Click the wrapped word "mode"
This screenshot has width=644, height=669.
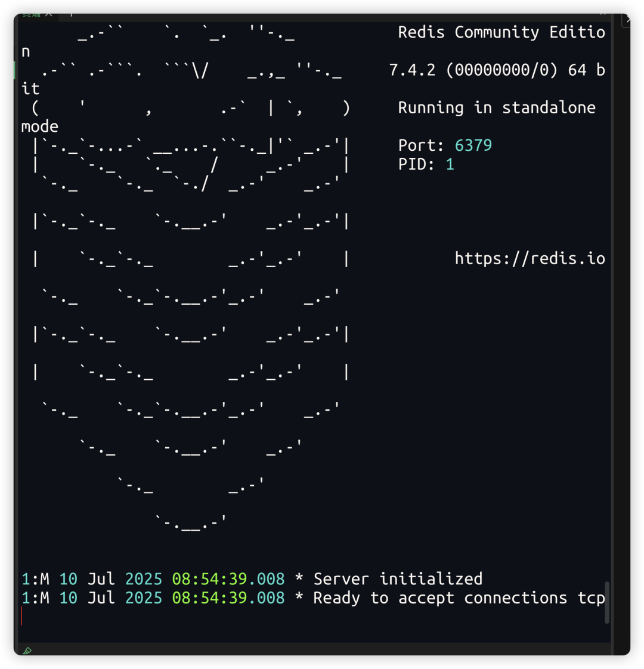tap(40, 127)
